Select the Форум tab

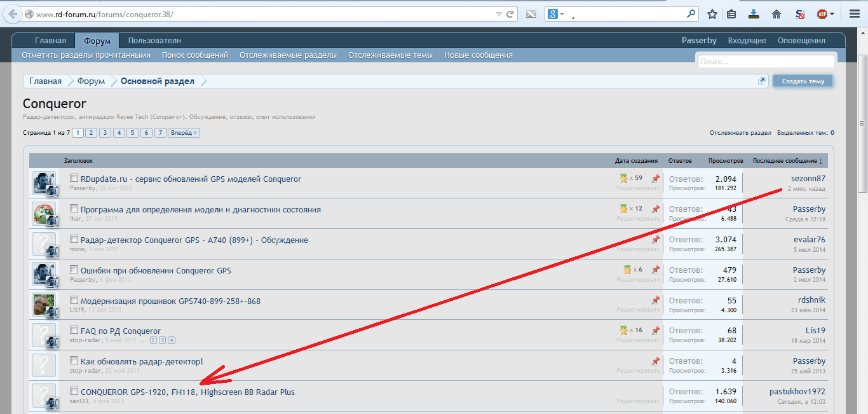pos(97,41)
